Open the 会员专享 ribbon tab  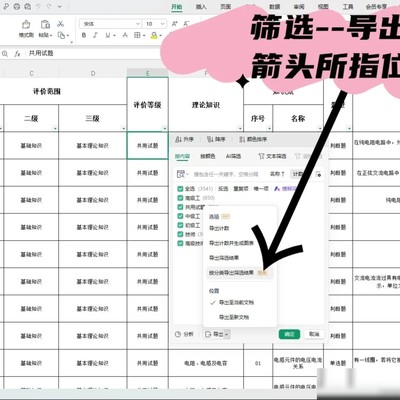coord(376,7)
